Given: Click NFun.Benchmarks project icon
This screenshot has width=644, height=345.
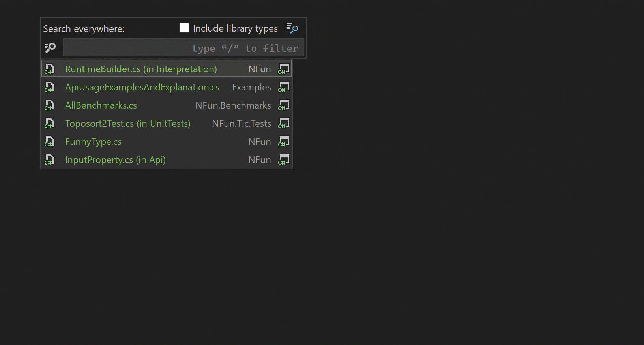Looking at the screenshot, I should (x=284, y=105).
